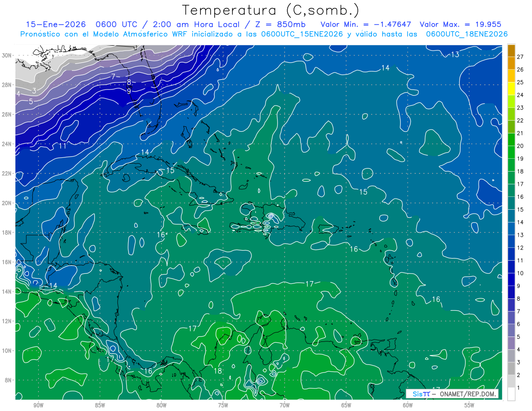Click the contour label "9" over Florida

(129, 91)
